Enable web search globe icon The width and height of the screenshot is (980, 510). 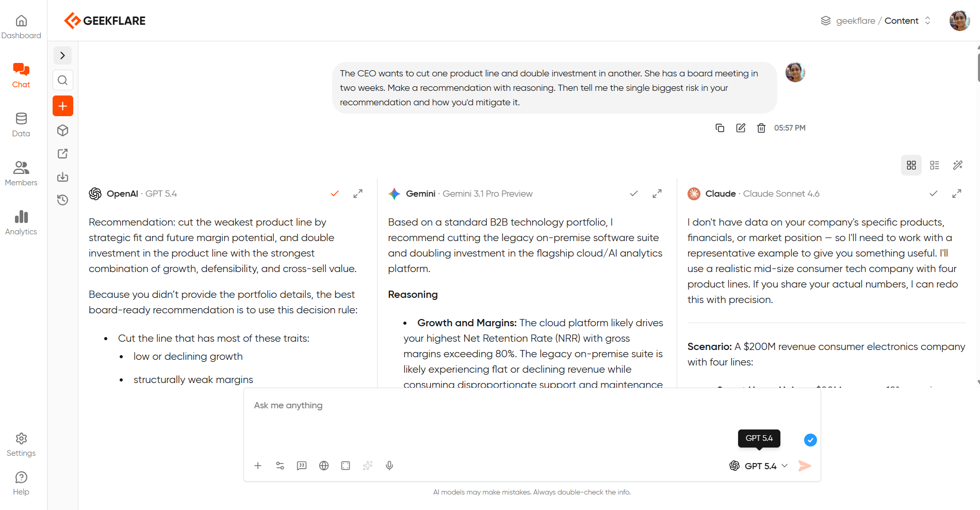pos(324,466)
